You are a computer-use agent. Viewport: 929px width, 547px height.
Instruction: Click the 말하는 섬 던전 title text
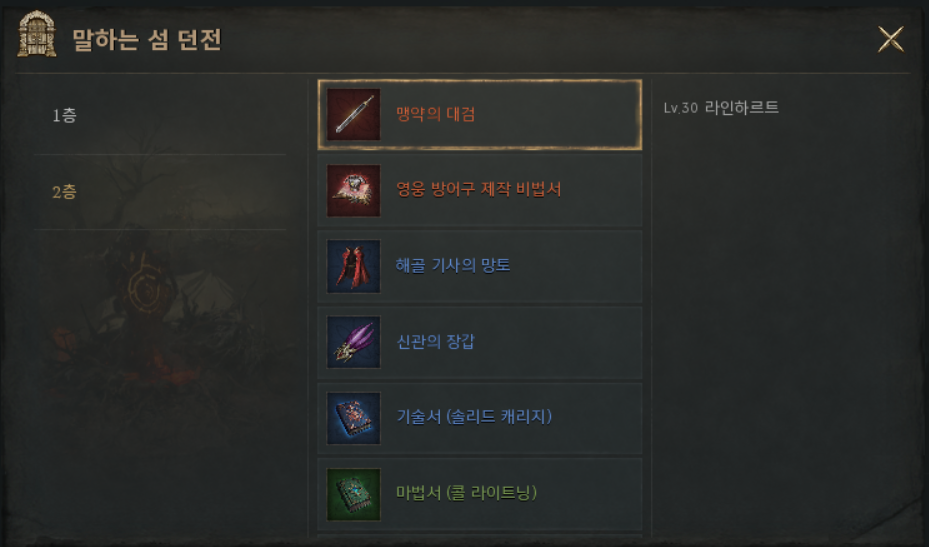(147, 40)
